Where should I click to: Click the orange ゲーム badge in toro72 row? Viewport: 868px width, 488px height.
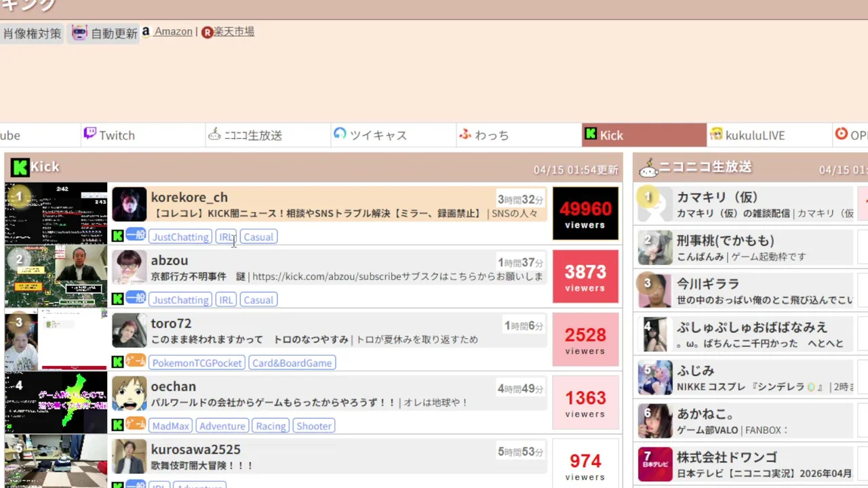pyautogui.click(x=136, y=361)
